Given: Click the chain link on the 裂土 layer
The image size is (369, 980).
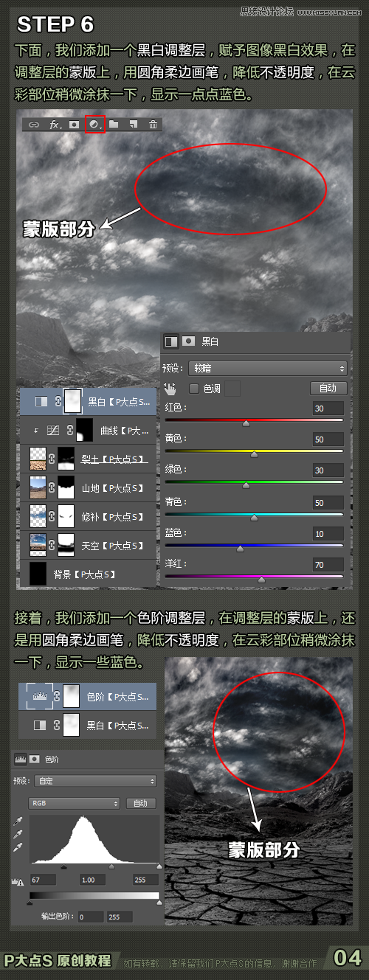Looking at the screenshot, I should tap(52, 459).
